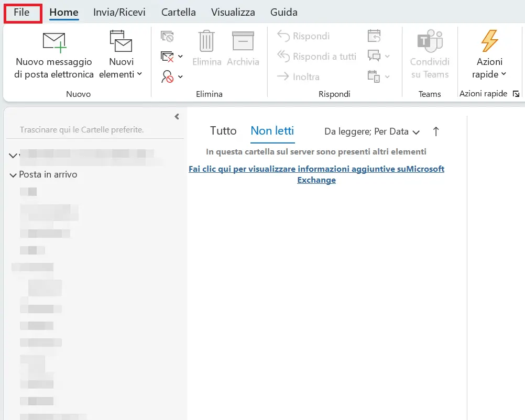Open the Nuovi elementi menu
The image size is (525, 420).
(121, 55)
